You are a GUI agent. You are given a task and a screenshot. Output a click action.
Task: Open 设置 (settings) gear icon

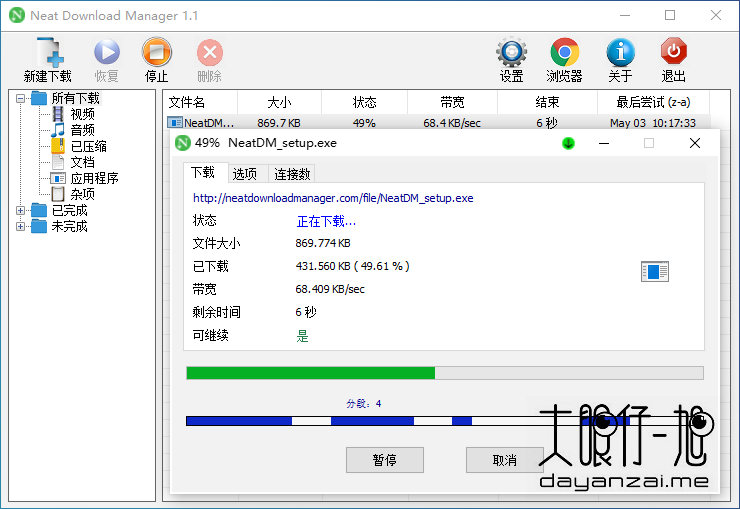point(512,52)
